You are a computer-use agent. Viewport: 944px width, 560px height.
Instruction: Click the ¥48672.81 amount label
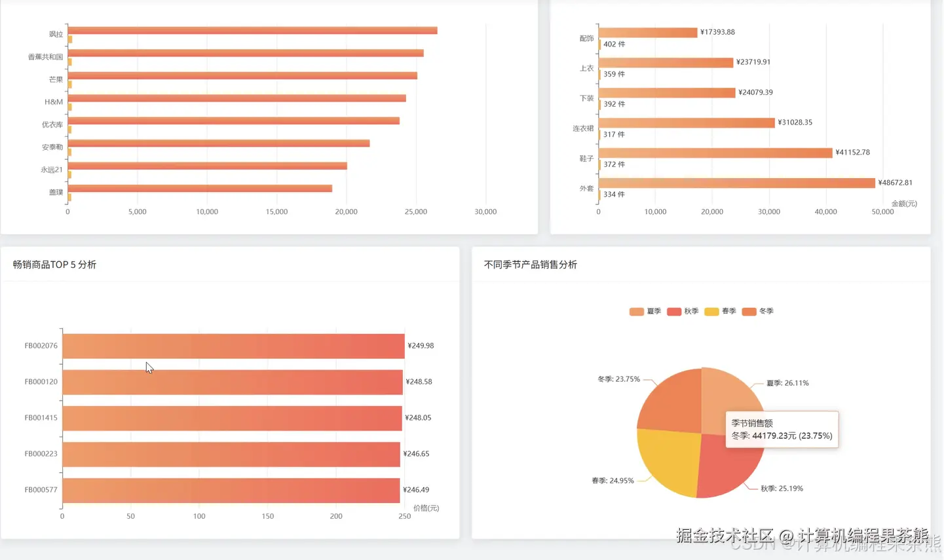[x=895, y=183]
